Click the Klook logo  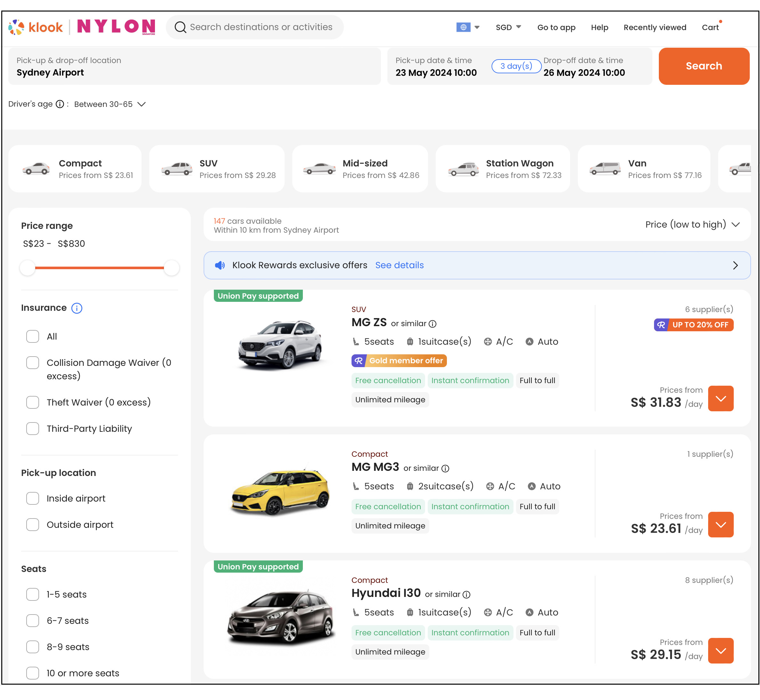tap(36, 27)
